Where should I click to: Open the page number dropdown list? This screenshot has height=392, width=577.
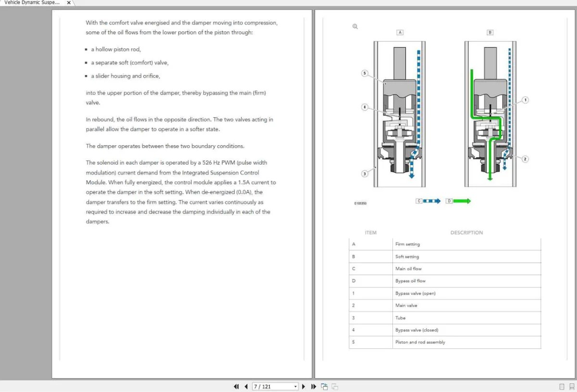point(295,386)
